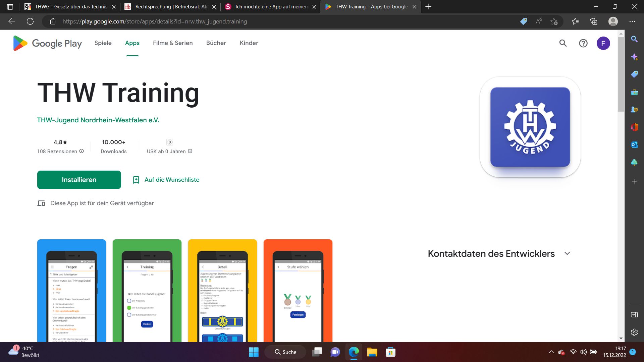644x362 pixels.
Task: Open the purple F account avatar
Action: click(x=603, y=43)
